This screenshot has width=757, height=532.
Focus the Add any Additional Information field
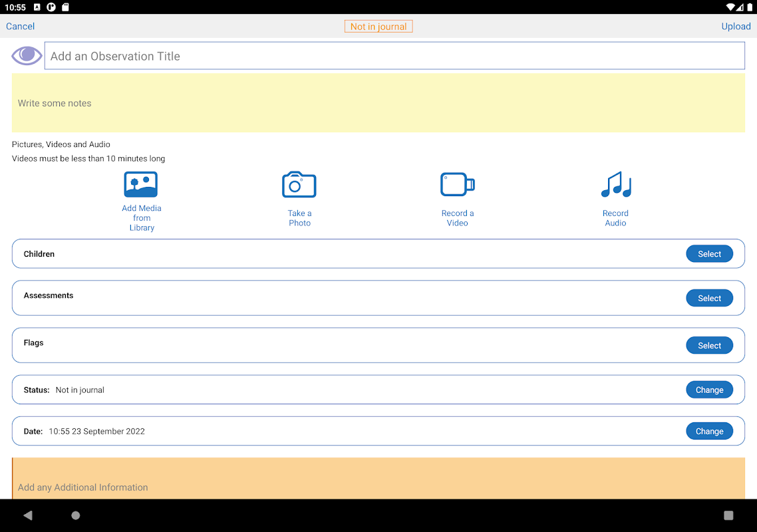point(378,478)
